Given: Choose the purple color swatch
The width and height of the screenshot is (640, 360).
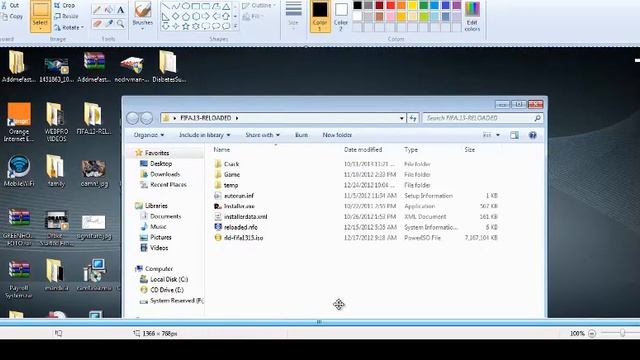Looking at the screenshot, I should 457,6.
